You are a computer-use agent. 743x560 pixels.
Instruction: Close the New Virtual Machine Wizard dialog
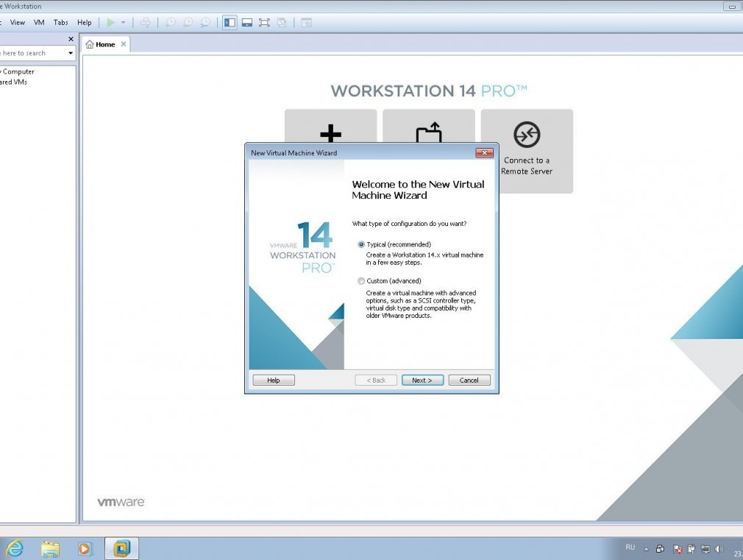tap(484, 152)
